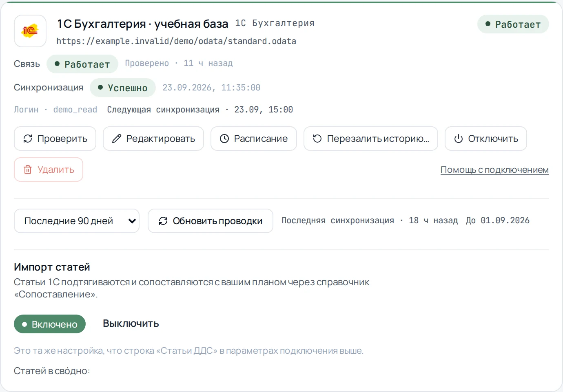The image size is (563, 392).
Task: Click the clock icon in Расписание button
Action: 224,139
